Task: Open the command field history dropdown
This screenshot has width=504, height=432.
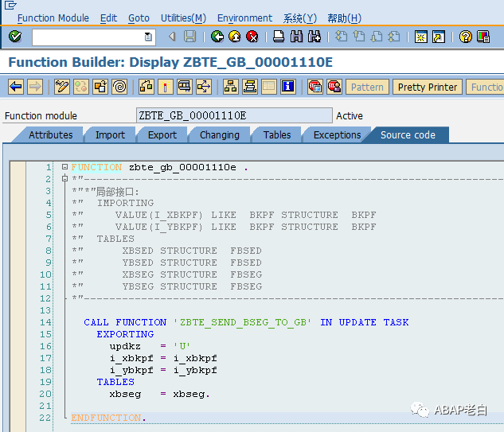Action: click(x=148, y=37)
